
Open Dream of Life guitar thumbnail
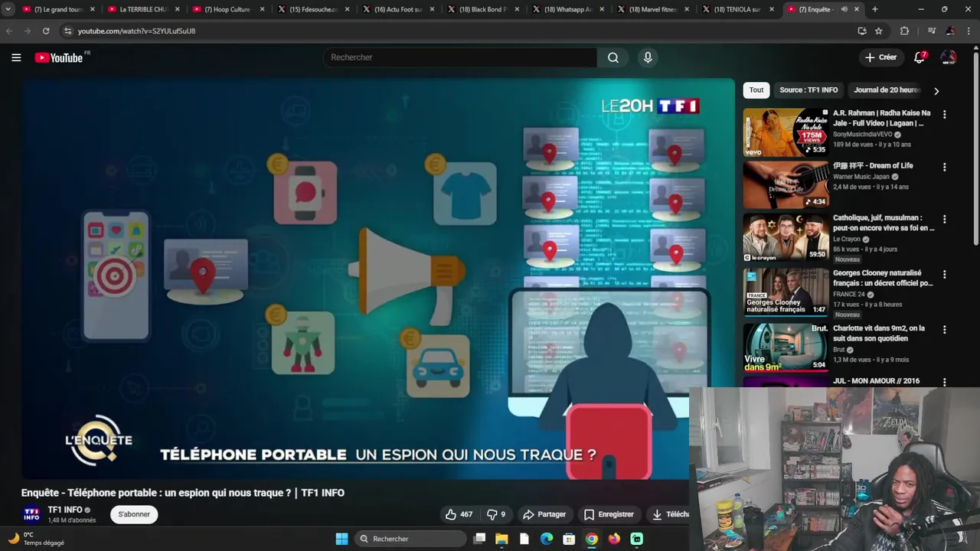pos(786,184)
